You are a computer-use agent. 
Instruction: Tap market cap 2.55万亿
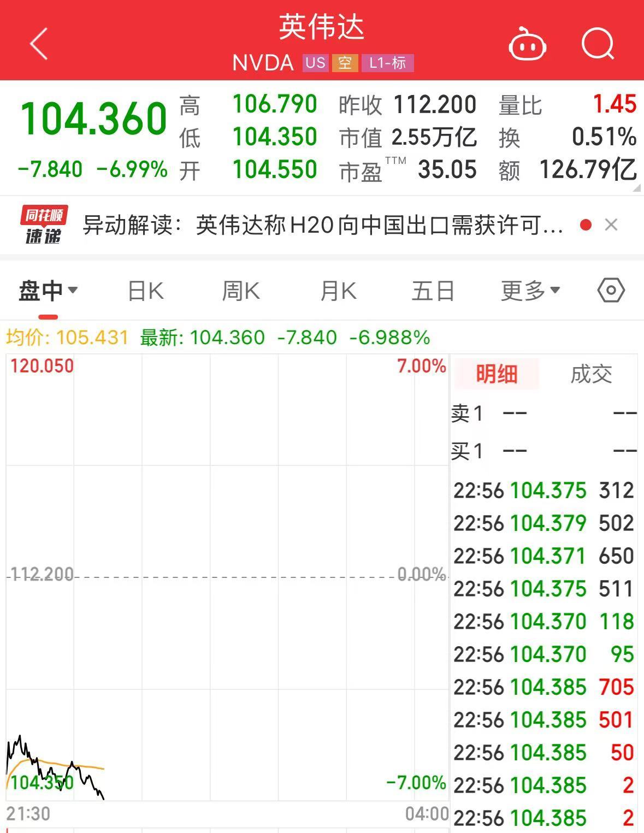coord(434,137)
